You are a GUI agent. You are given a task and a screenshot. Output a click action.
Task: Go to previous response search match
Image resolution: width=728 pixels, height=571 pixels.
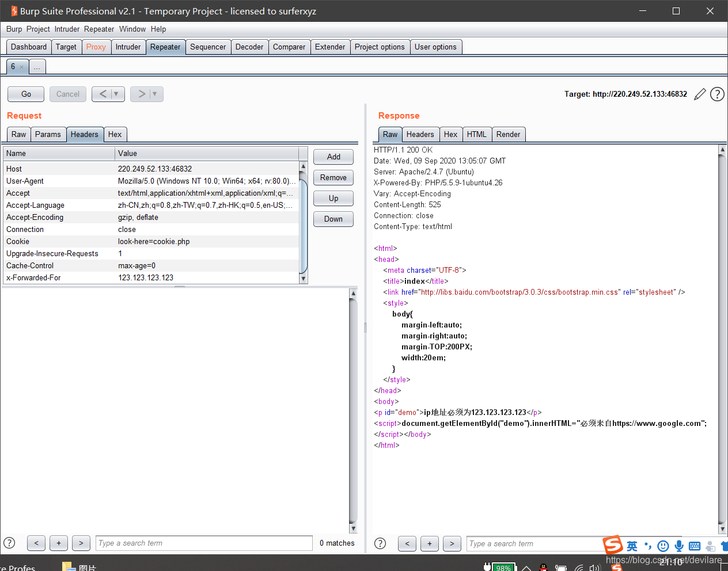(407, 543)
